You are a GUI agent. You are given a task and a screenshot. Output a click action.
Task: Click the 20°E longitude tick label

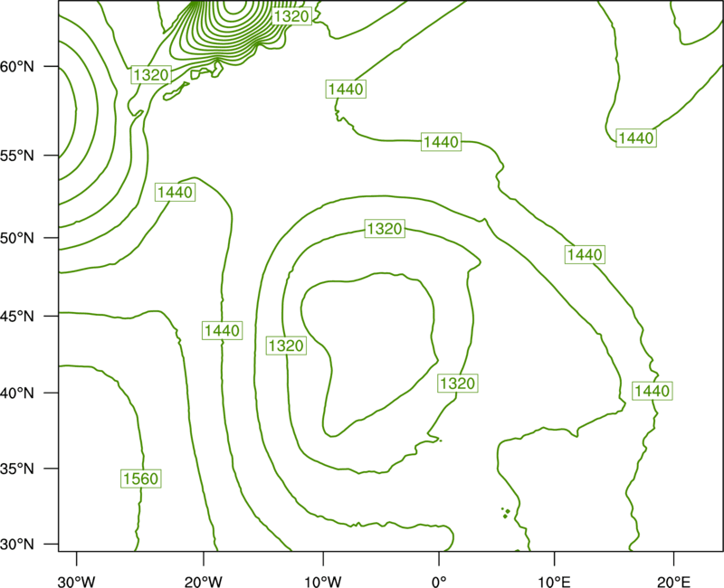click(673, 582)
